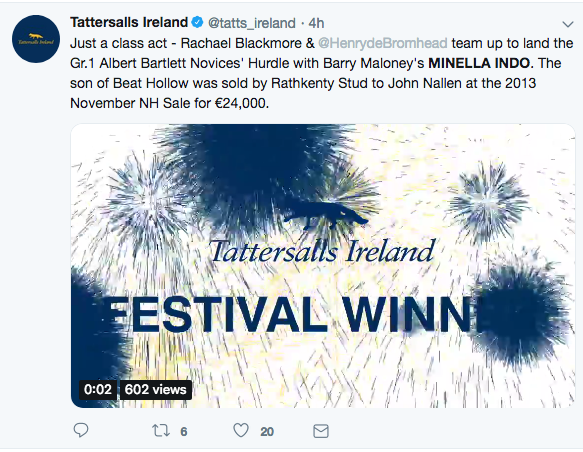Screen dimensions: 583x452
Task: Click the @tatts_ireland handle
Action: (252, 23)
